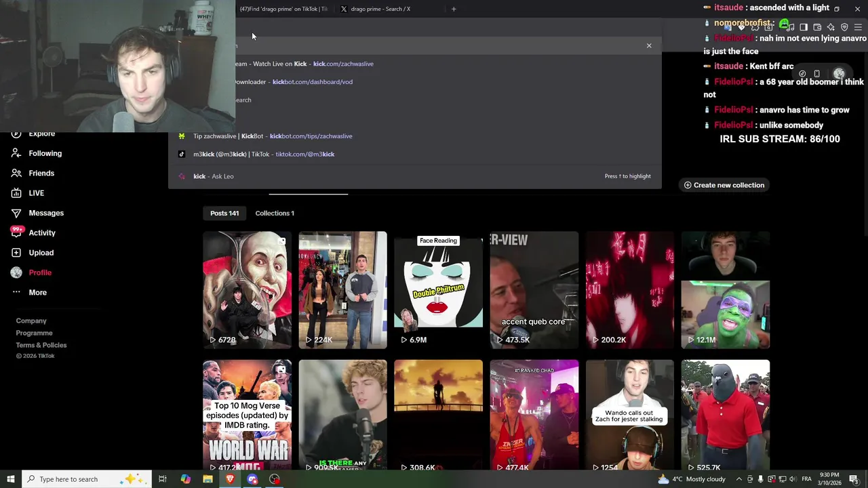Open volume control in system tray
Screen dimensions: 868x488
[792, 479]
